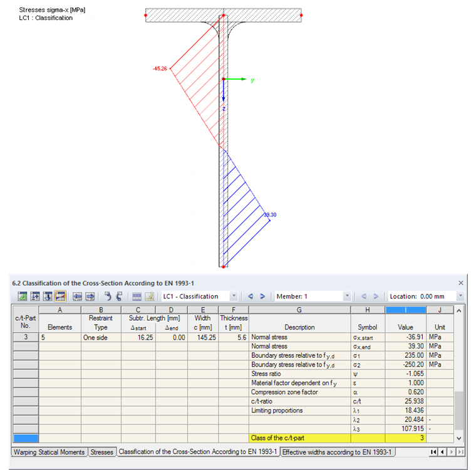476x470 pixels.
Task: Click the table scrollbar up arrow
Action: (459, 310)
